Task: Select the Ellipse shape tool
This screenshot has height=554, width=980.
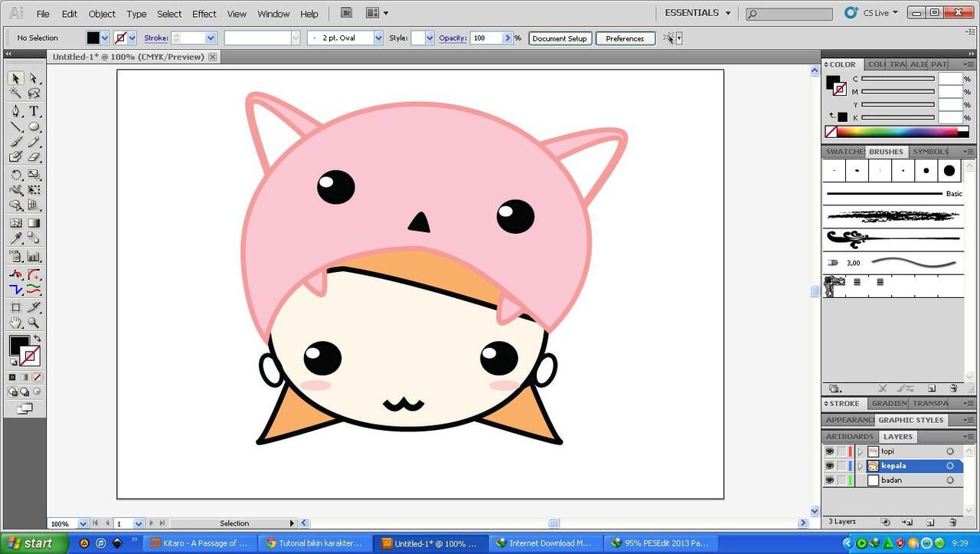Action: pos(34,126)
